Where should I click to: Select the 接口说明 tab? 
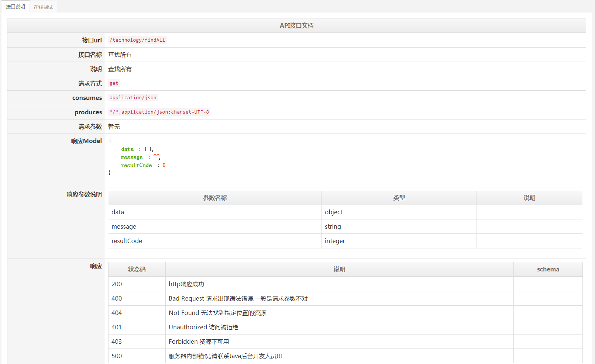(15, 6)
